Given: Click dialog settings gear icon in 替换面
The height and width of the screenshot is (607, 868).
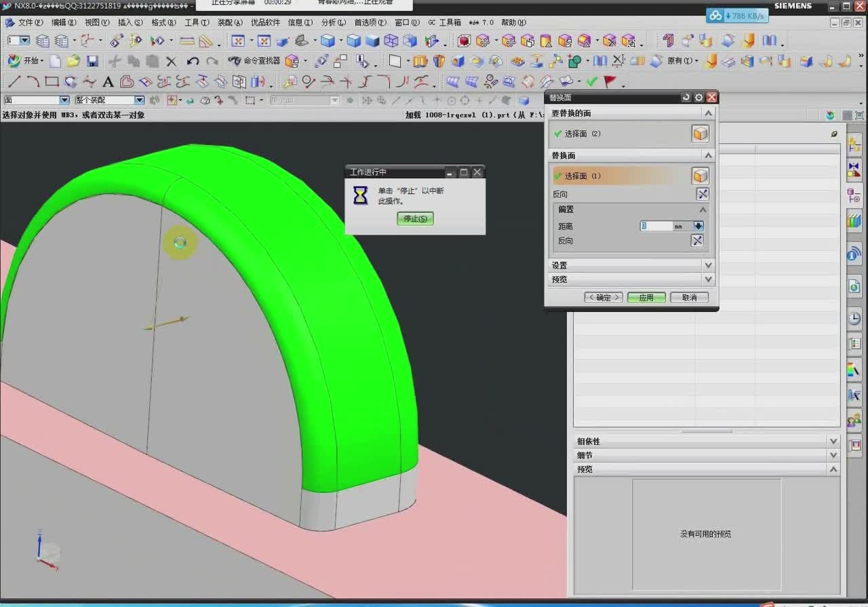Looking at the screenshot, I should pyautogui.click(x=698, y=98).
